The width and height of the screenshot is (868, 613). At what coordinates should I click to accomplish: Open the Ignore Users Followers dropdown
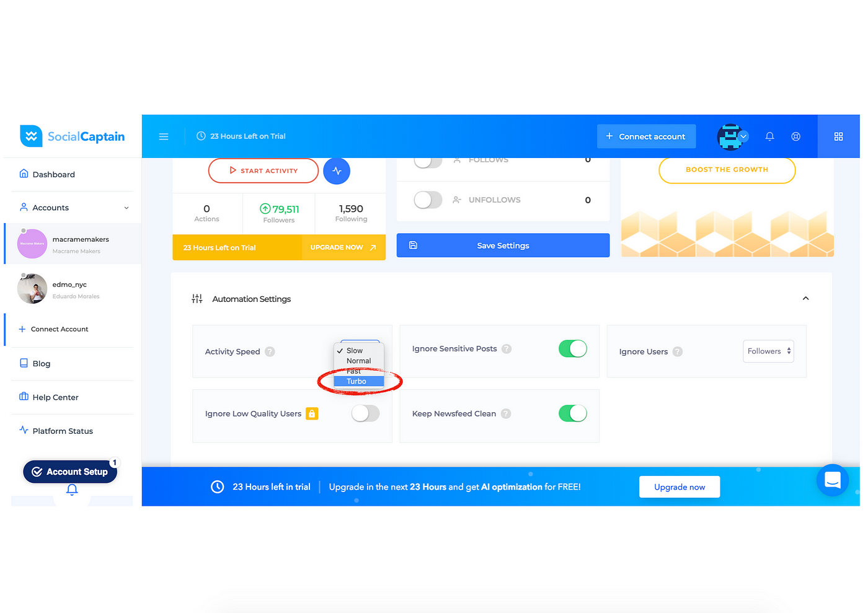point(768,351)
